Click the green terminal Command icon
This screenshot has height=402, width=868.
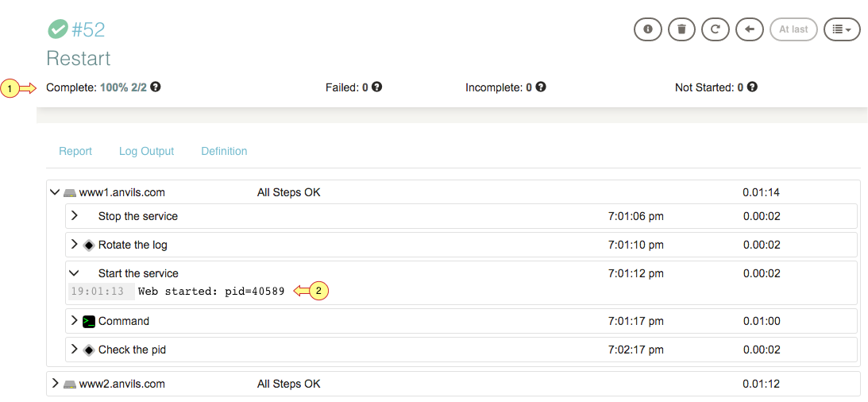[x=89, y=321]
